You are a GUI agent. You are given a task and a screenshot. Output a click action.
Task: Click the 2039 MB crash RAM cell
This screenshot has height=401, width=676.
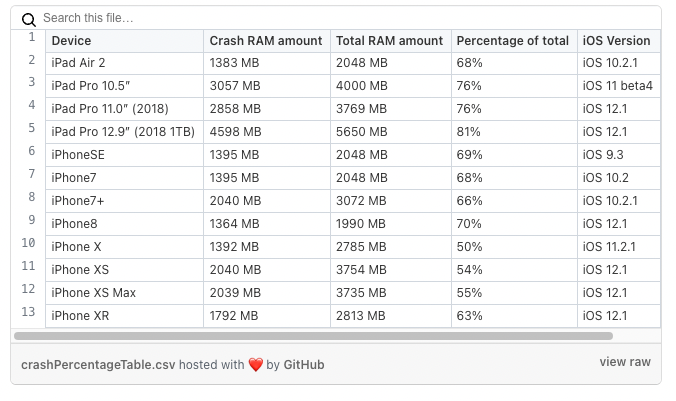click(267, 293)
